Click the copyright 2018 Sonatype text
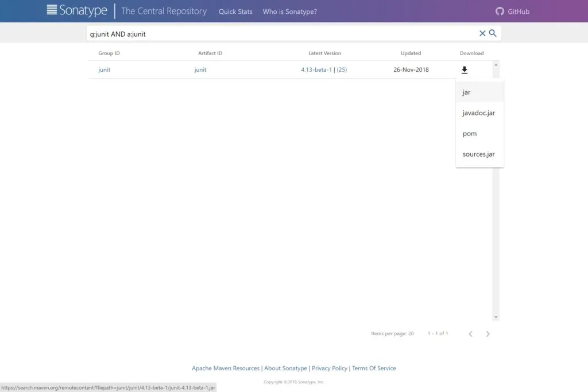This screenshot has height=392, width=588. (x=293, y=382)
